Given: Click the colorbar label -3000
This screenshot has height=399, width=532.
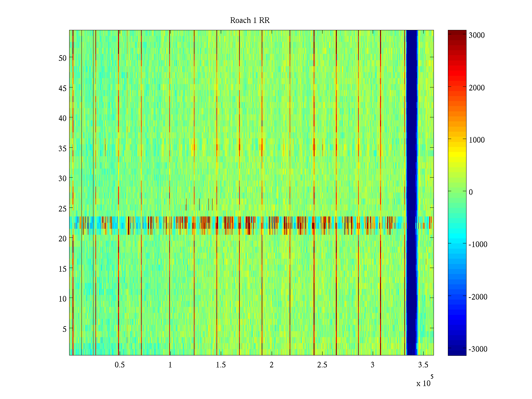Looking at the screenshot, I should point(478,349).
